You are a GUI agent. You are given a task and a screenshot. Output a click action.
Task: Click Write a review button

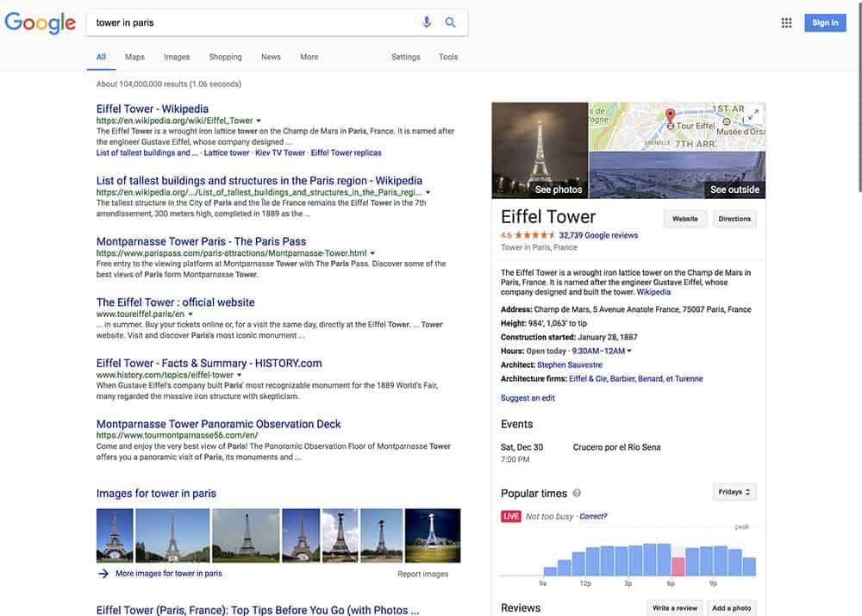coord(675,607)
